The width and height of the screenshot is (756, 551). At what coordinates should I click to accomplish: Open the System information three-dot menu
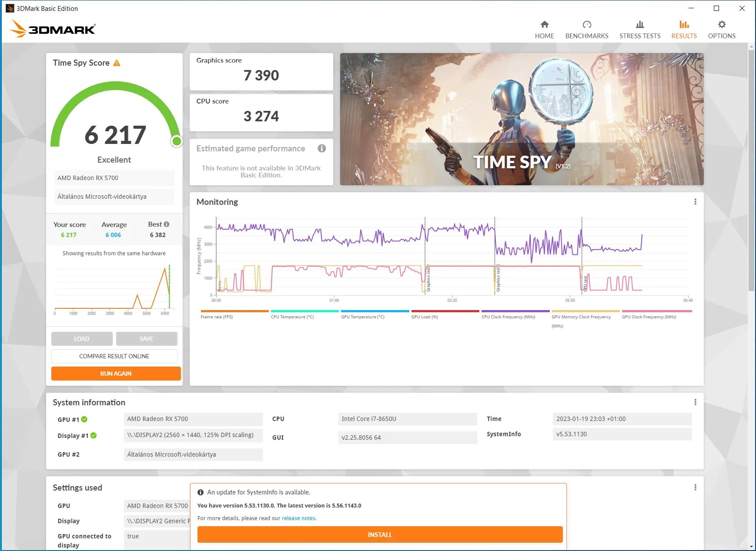click(695, 402)
